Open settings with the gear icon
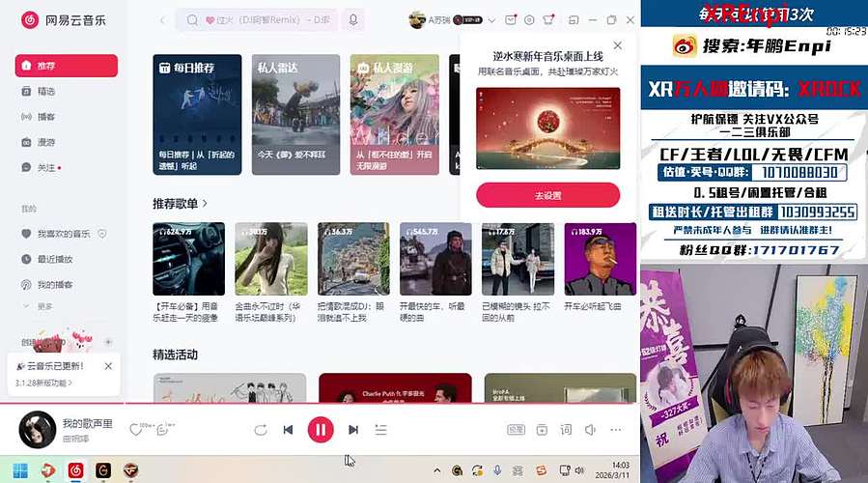Image resolution: width=868 pixels, height=483 pixels. pyautogui.click(x=529, y=20)
